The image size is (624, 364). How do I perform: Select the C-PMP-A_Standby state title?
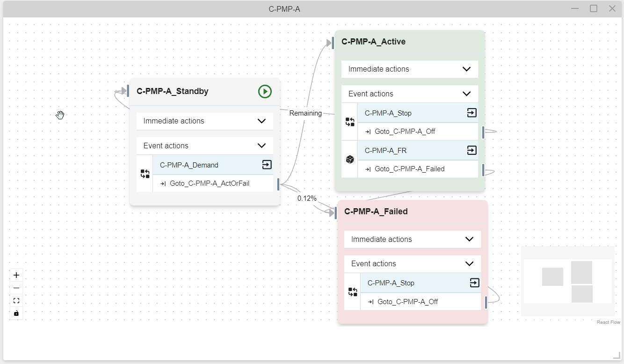coord(173,91)
